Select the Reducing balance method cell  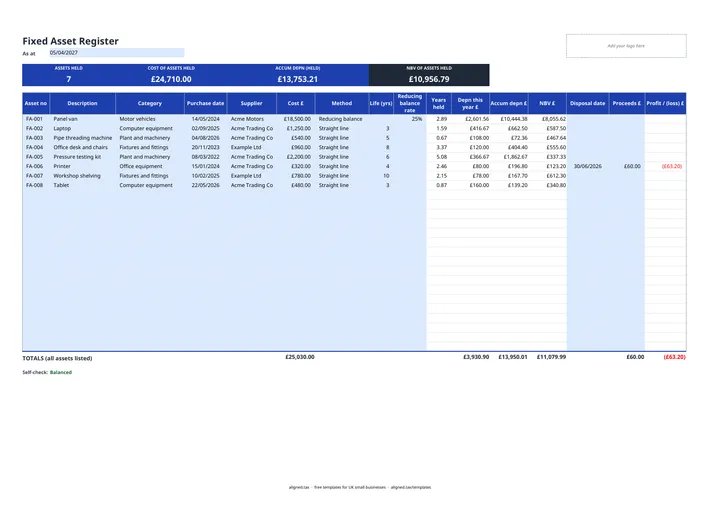pyautogui.click(x=342, y=119)
